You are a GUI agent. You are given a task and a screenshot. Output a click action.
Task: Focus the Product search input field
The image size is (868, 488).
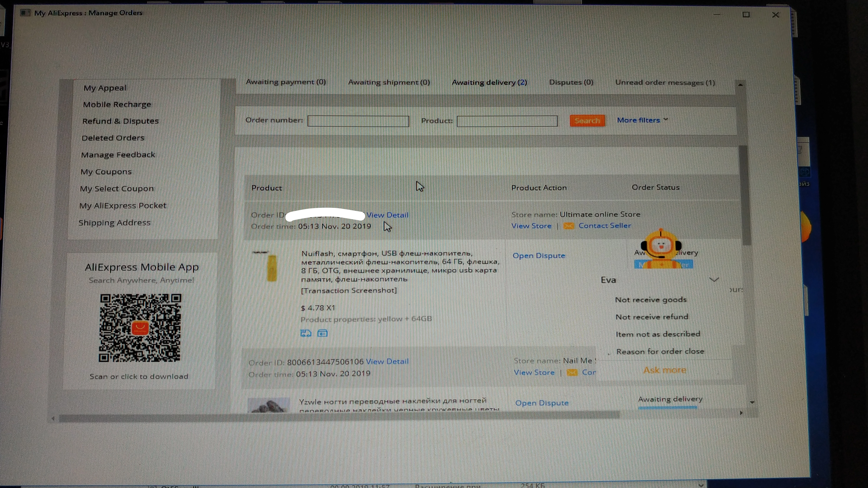507,121
